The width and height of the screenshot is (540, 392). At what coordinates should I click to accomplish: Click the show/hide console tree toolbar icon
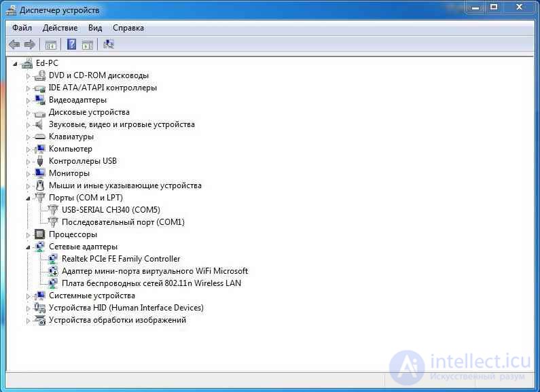coord(51,44)
